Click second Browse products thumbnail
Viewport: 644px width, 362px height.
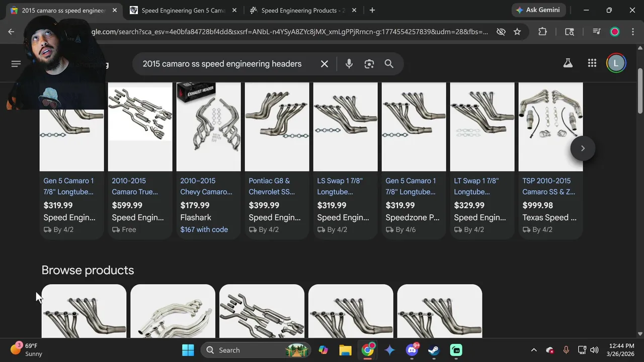pyautogui.click(x=173, y=311)
